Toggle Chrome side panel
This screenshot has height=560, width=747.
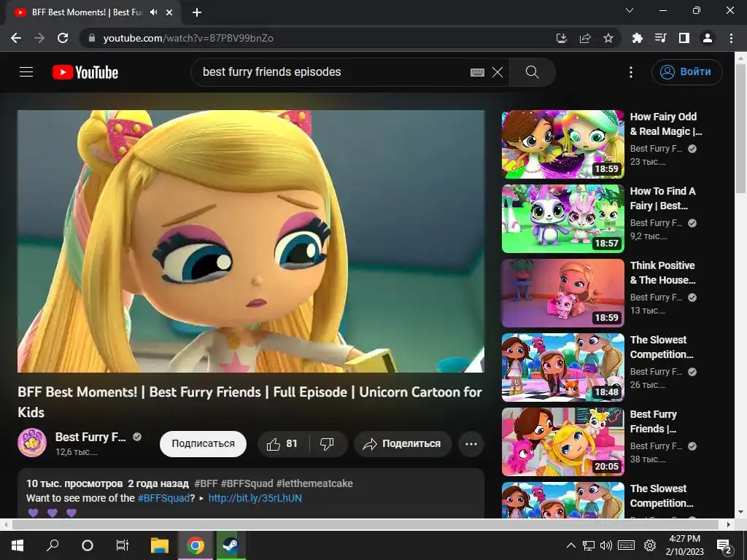tap(684, 38)
